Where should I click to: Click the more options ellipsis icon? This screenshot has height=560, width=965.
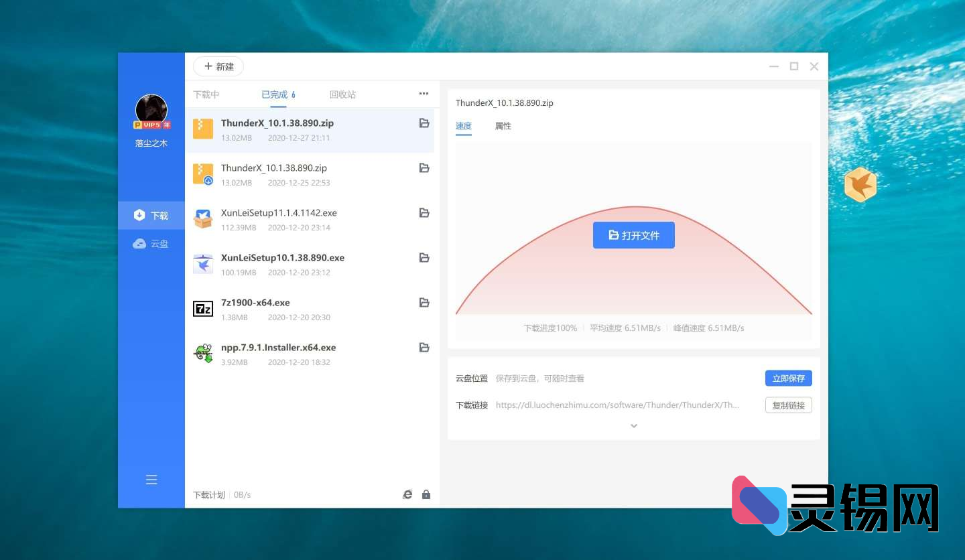pos(423,94)
